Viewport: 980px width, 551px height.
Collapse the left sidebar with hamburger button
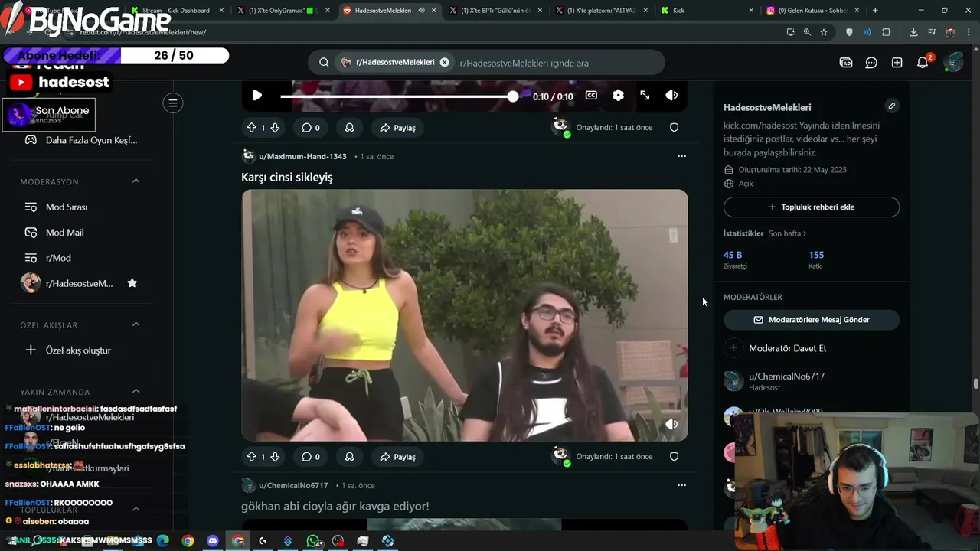(173, 103)
